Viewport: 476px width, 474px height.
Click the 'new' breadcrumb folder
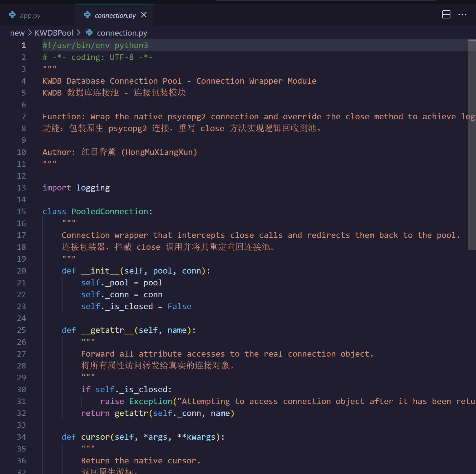point(17,33)
